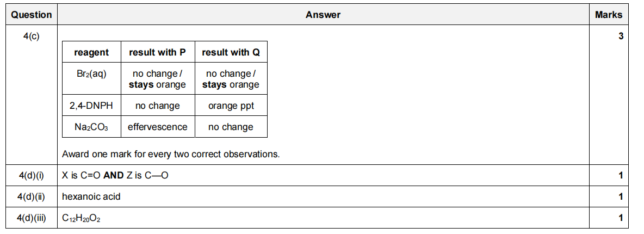Click the "result with Q" header

tap(231, 52)
